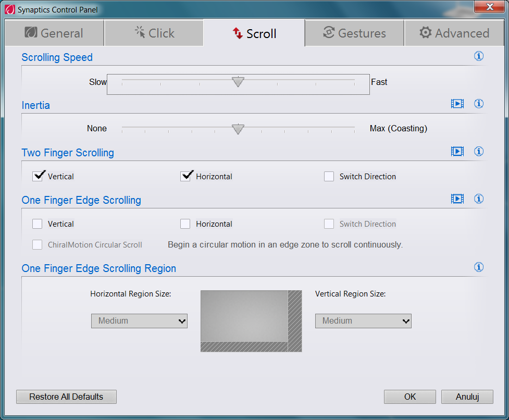Play the Inertia demo video icon

click(457, 104)
